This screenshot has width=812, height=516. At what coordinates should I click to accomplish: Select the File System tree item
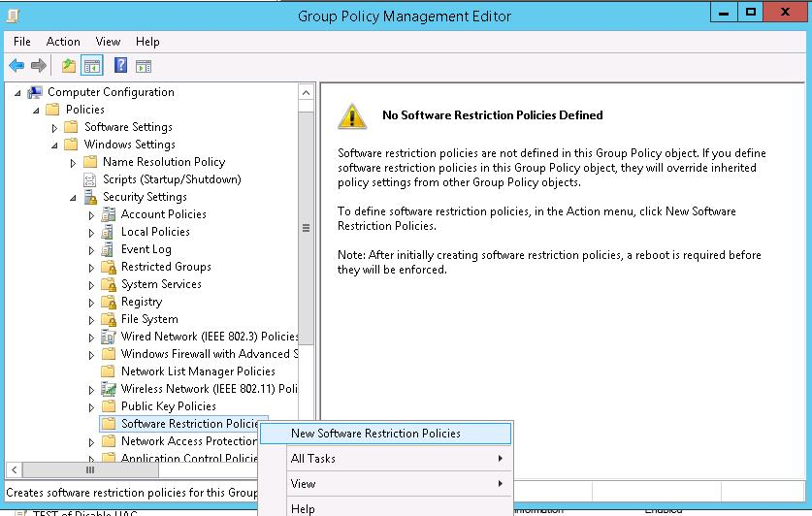[149, 319]
